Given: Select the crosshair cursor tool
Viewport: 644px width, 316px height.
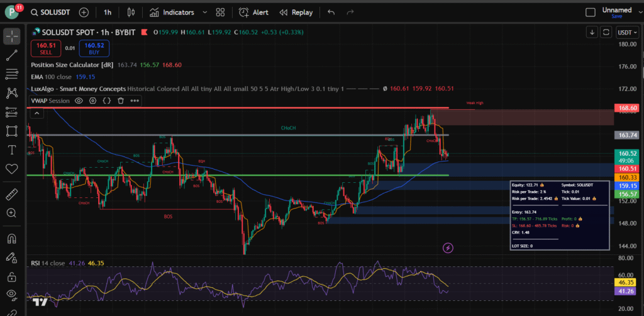Looking at the screenshot, I should (x=12, y=36).
